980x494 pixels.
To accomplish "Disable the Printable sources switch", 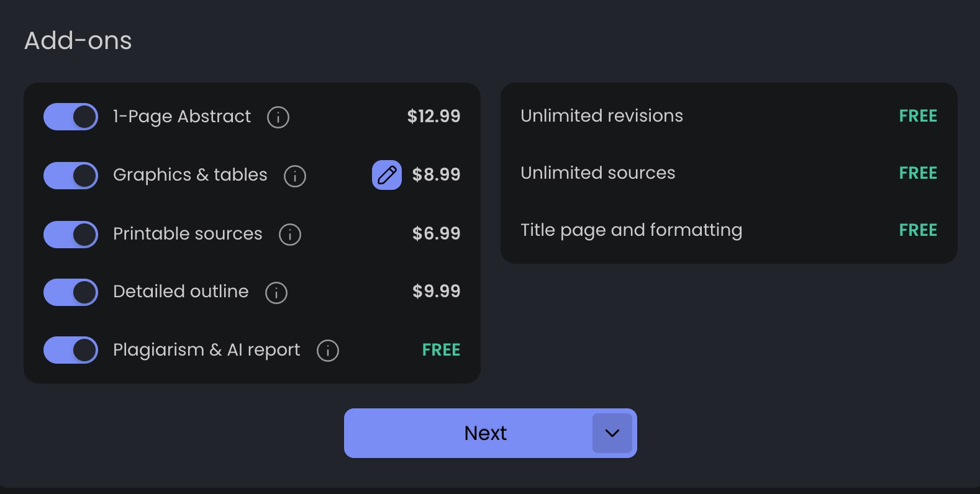I will point(71,235).
